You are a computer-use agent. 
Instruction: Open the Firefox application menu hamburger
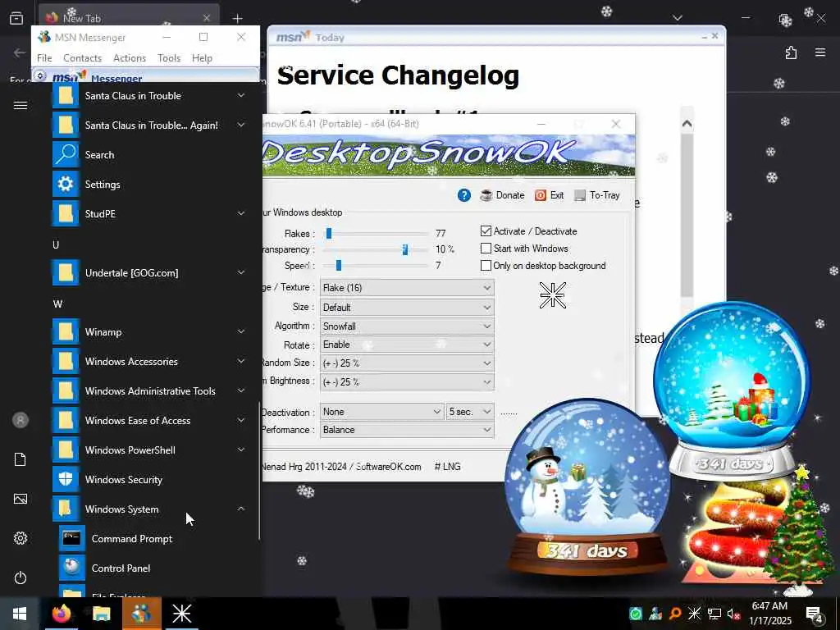[820, 52]
